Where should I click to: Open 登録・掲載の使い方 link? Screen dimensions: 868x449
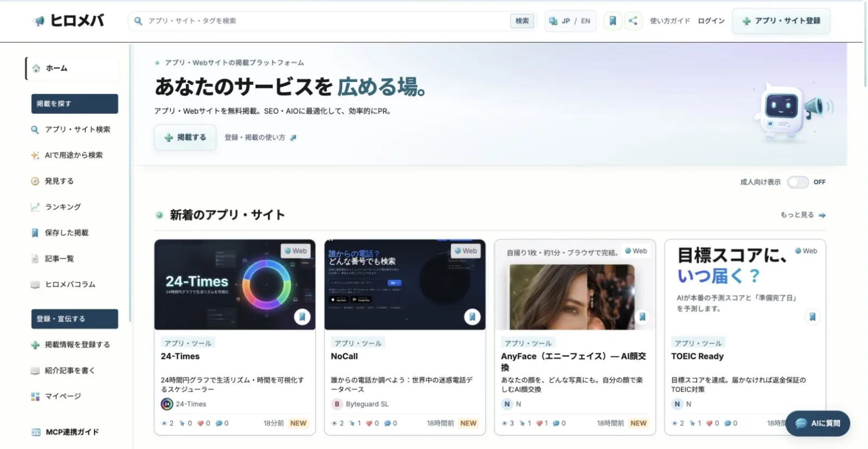tap(260, 137)
